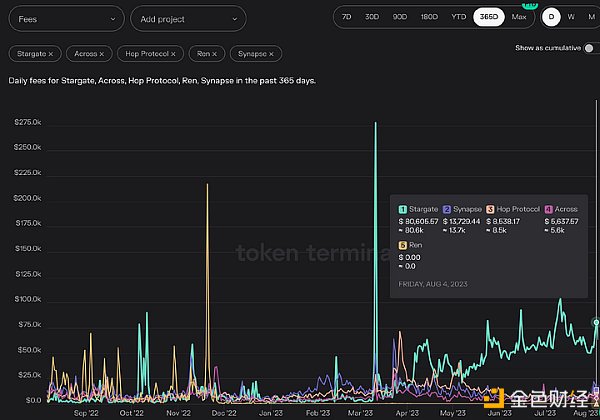This screenshot has height=420, width=600.
Task: Select daily granularity D
Action: pos(551,17)
